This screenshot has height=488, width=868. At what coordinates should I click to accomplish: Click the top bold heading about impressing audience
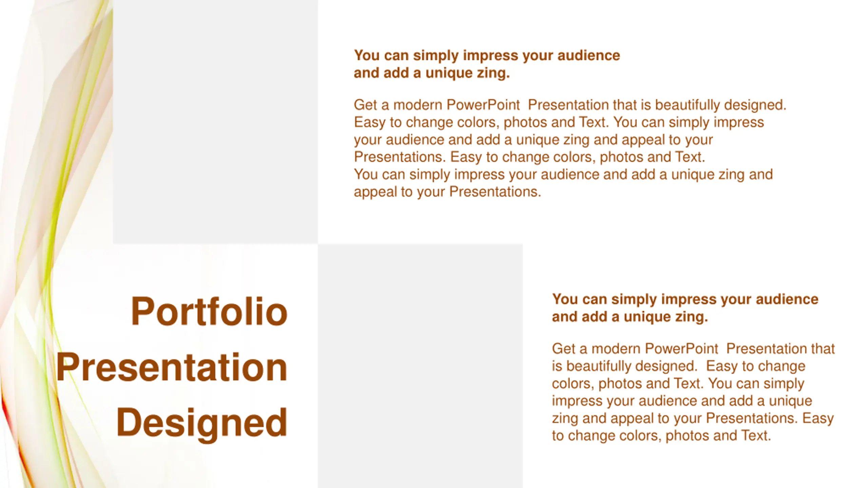click(x=487, y=56)
